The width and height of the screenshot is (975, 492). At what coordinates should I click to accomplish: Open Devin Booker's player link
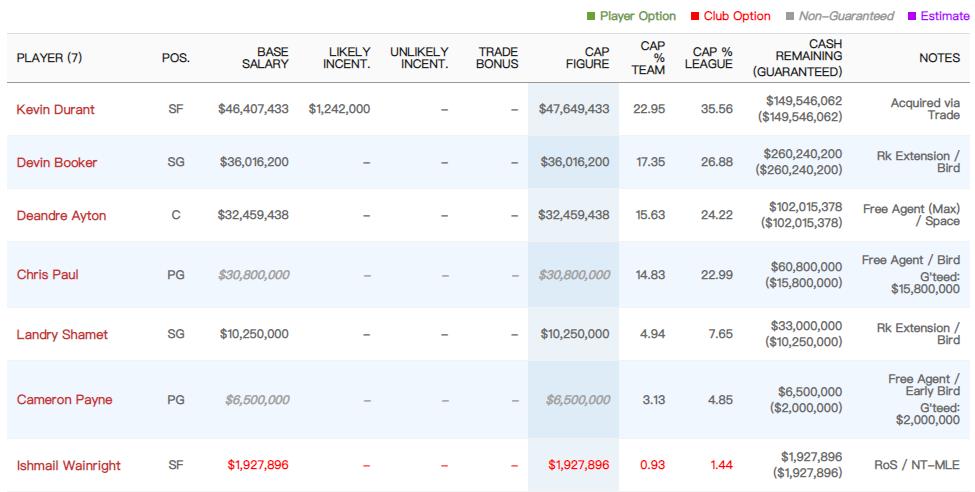(57, 162)
